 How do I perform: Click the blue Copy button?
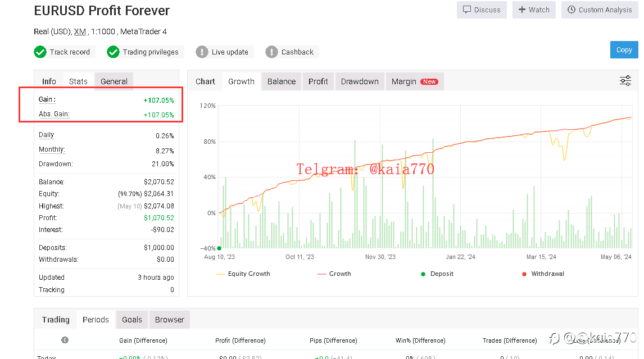(624, 49)
